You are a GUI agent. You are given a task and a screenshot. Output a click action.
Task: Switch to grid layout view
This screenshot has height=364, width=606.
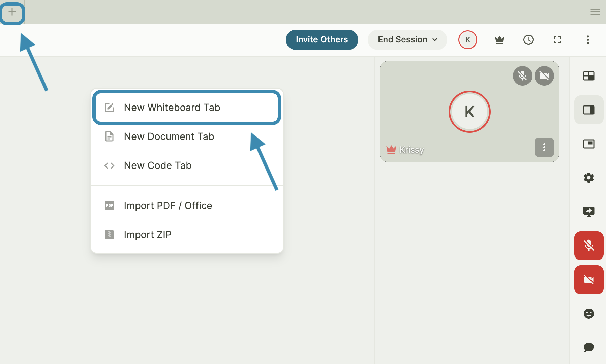[x=588, y=76]
